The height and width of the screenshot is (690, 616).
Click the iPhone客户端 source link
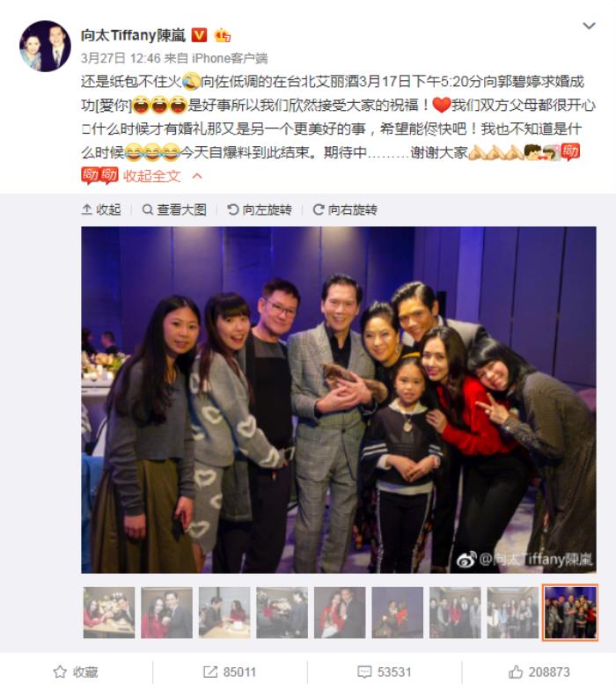230,58
